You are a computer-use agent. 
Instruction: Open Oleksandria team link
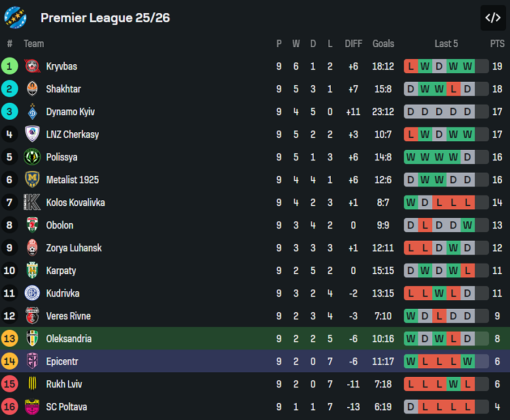point(69,339)
